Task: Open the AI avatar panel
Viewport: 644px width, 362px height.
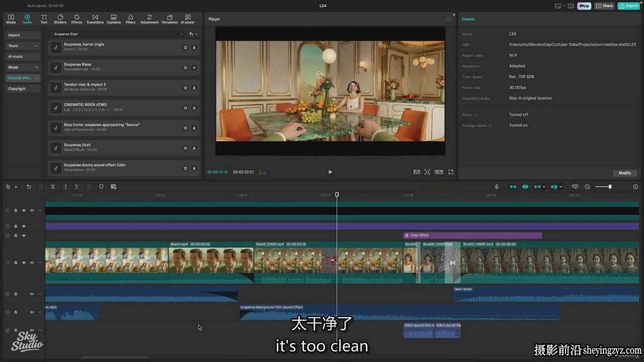Action: click(x=188, y=19)
